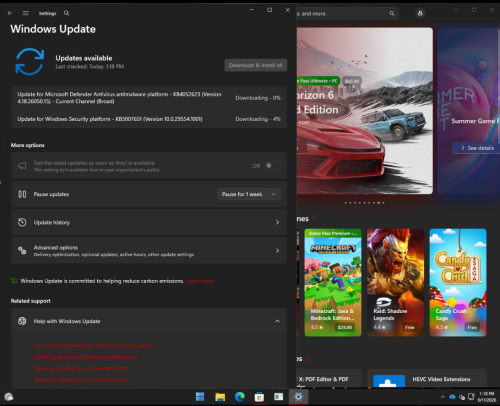
Task: Toggle Get the latest updates switch
Action: 272,166
